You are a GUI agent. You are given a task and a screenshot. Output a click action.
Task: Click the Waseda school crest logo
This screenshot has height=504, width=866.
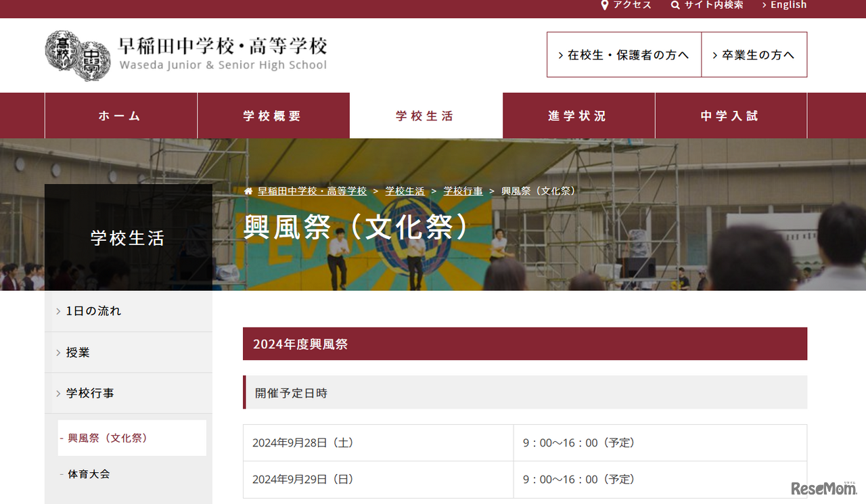click(x=78, y=55)
